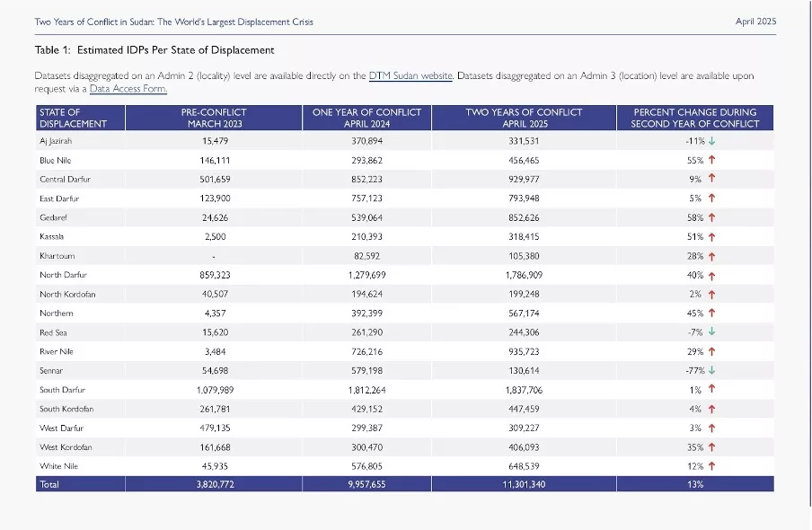
Task: Click the red up arrow for North Darfur
Action: point(712,275)
